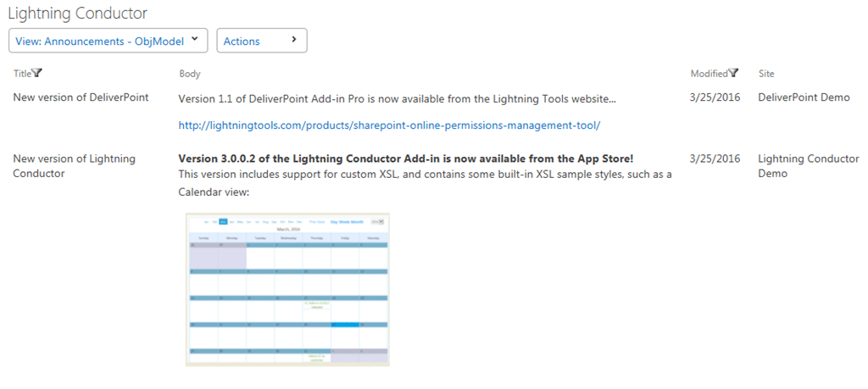Click the Version 1.1 of DeliverPoint body text
Screen dimensions: 868x389
point(397,98)
